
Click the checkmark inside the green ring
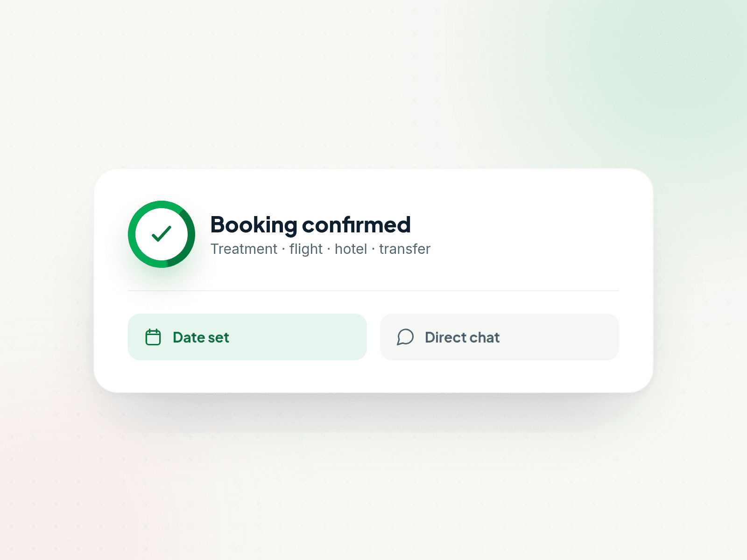pyautogui.click(x=162, y=234)
